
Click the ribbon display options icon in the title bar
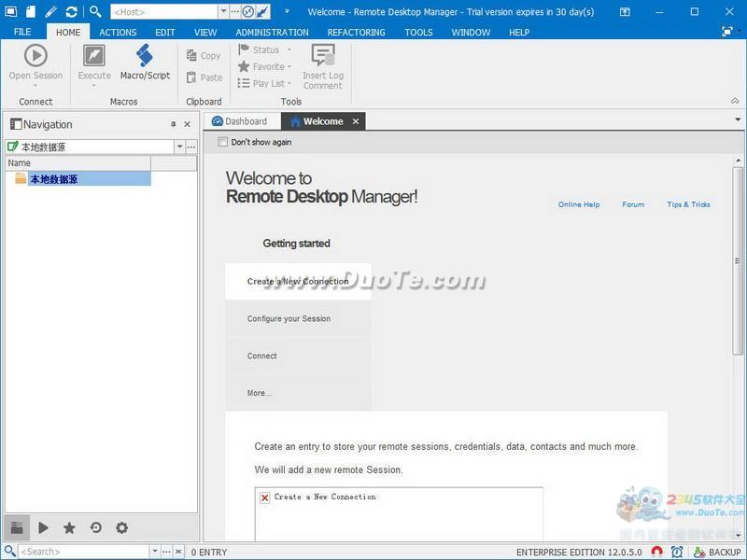(625, 12)
